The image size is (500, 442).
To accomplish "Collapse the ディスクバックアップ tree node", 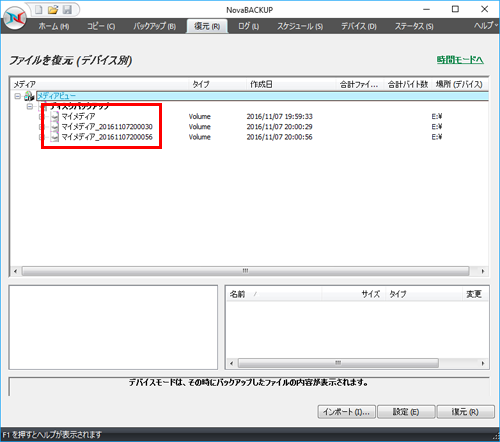I will (x=30, y=107).
